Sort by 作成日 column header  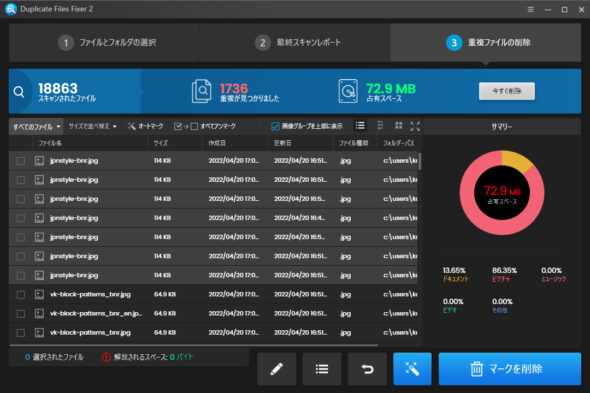tap(217, 143)
